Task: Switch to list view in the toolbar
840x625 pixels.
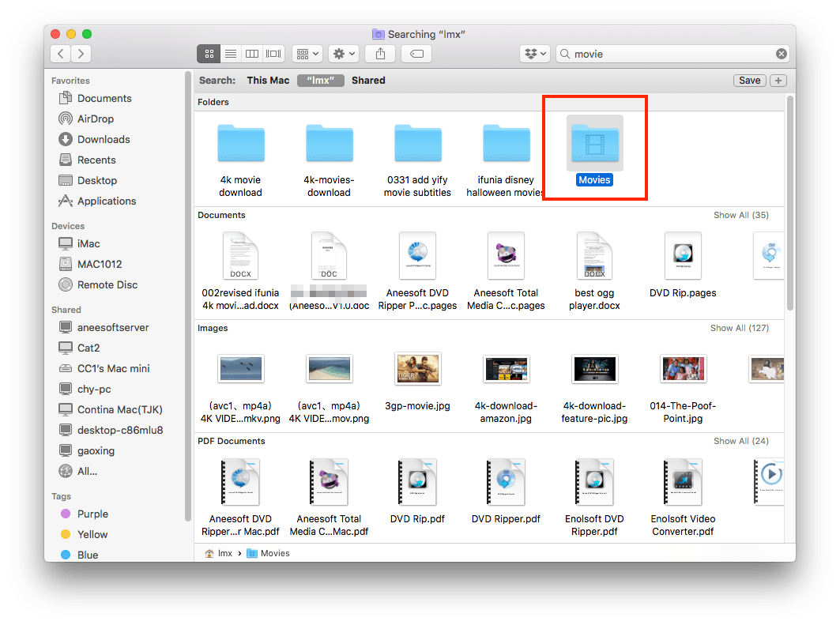Action: coord(230,53)
